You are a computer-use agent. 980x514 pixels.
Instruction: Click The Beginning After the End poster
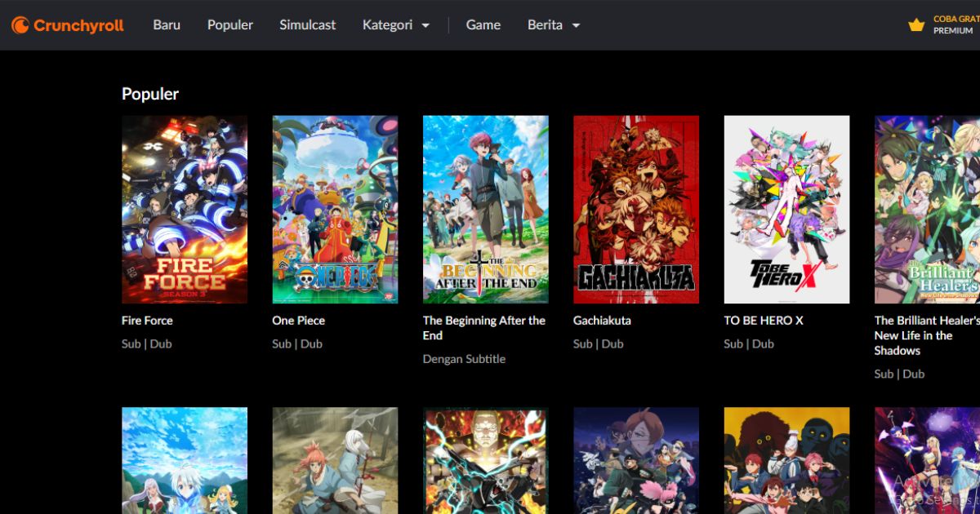pos(485,209)
